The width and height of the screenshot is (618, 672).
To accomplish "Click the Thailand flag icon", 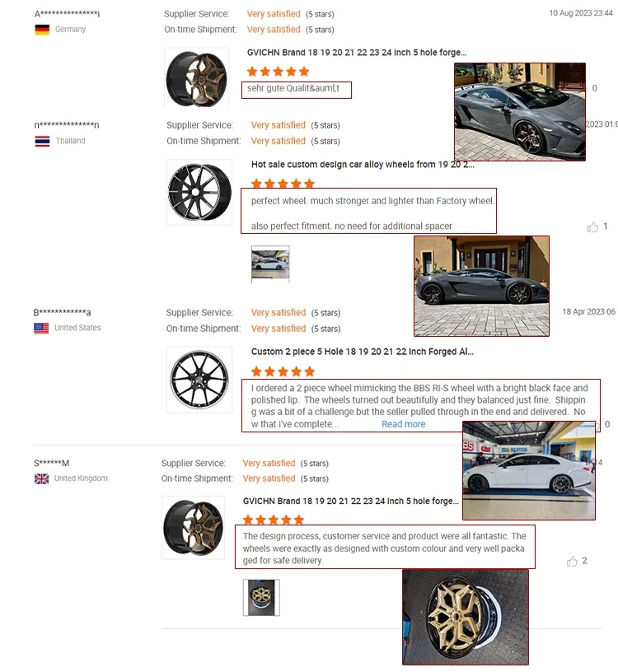I will tap(42, 141).
